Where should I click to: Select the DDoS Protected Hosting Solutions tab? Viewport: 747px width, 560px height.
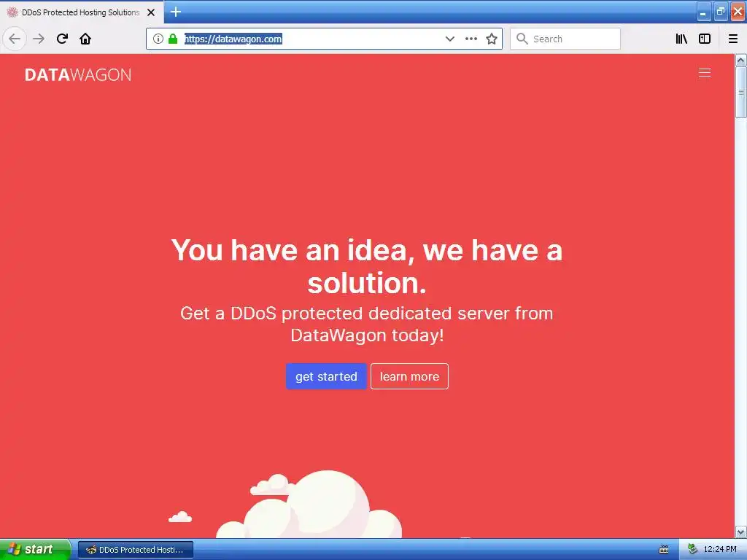click(x=81, y=12)
